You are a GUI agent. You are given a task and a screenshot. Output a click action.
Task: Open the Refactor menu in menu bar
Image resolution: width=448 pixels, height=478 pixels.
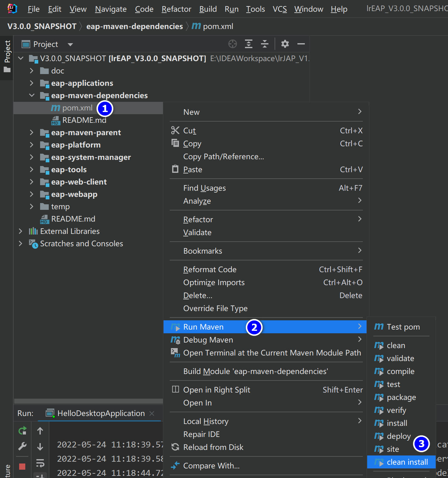(x=176, y=9)
